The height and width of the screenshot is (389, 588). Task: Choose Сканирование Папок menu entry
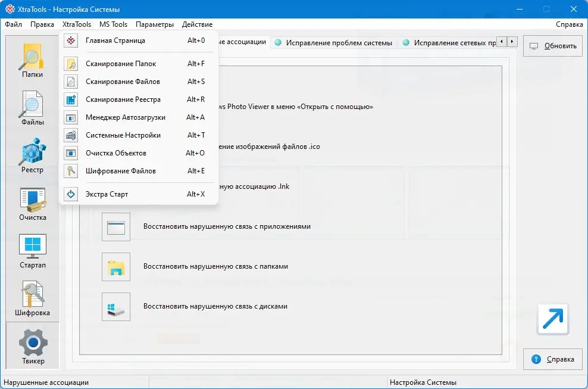[139, 64]
